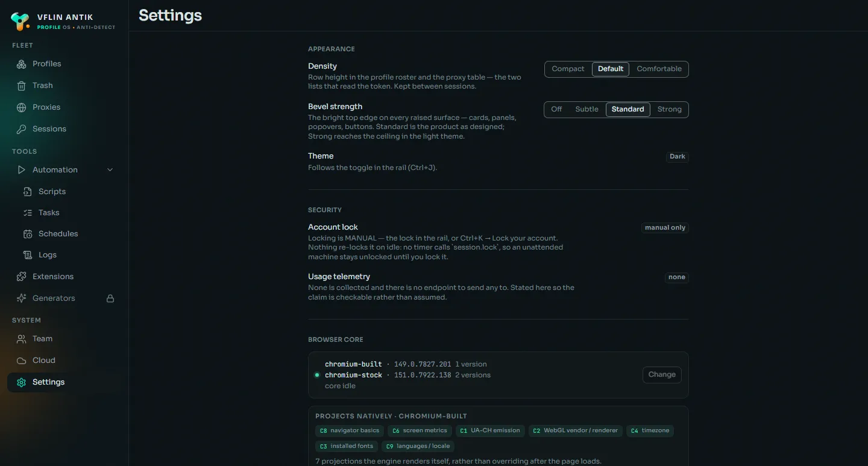Screen dimensions: 868x466
Task: Click the Scripts file icon
Action: click(x=28, y=192)
